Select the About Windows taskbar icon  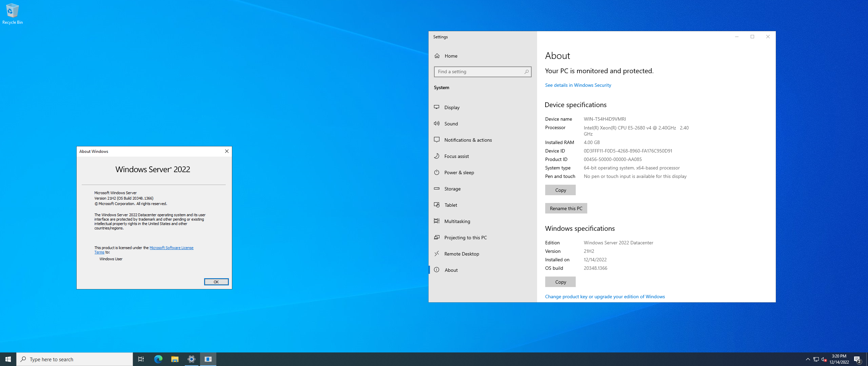tap(208, 359)
